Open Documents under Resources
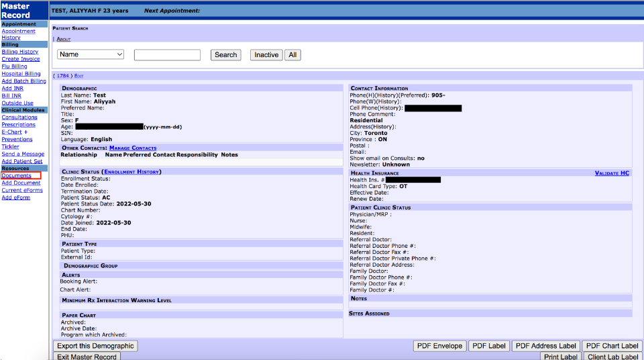The image size is (644, 360). coord(16,175)
